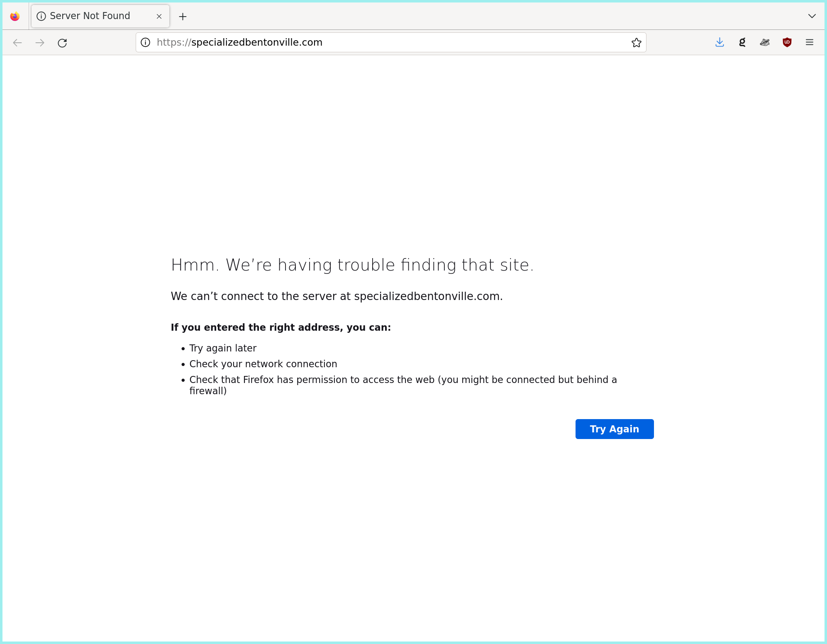Go forward one page

[x=40, y=43]
